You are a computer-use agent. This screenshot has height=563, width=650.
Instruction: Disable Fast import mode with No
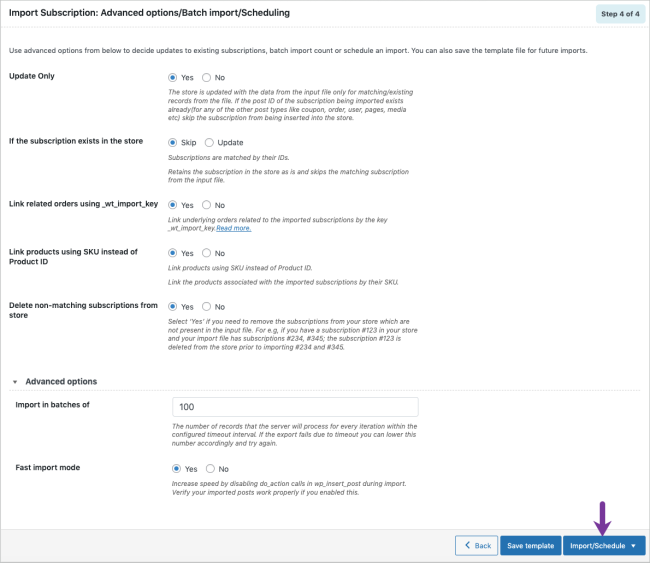click(x=210, y=468)
